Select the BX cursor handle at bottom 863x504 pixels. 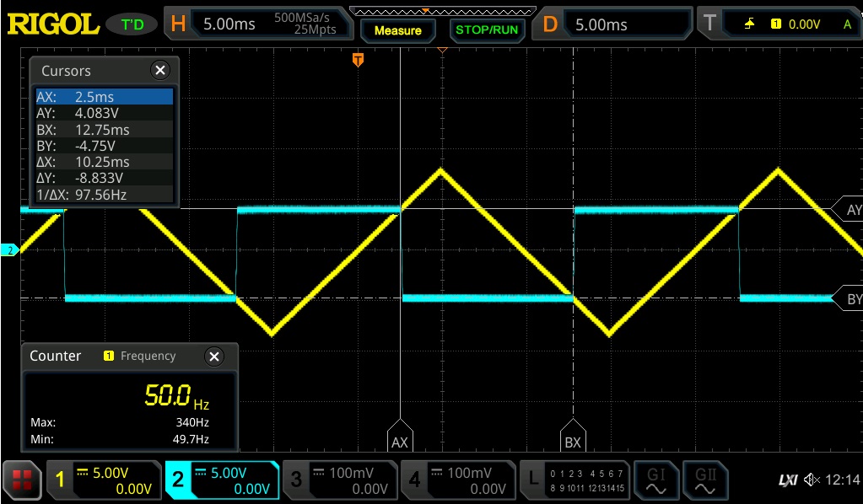coord(573,437)
